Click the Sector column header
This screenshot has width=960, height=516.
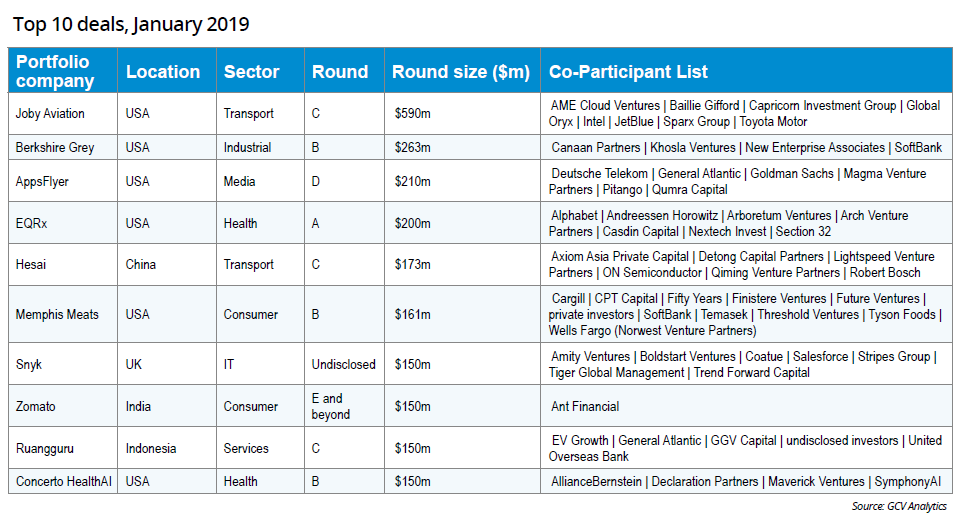pos(251,72)
